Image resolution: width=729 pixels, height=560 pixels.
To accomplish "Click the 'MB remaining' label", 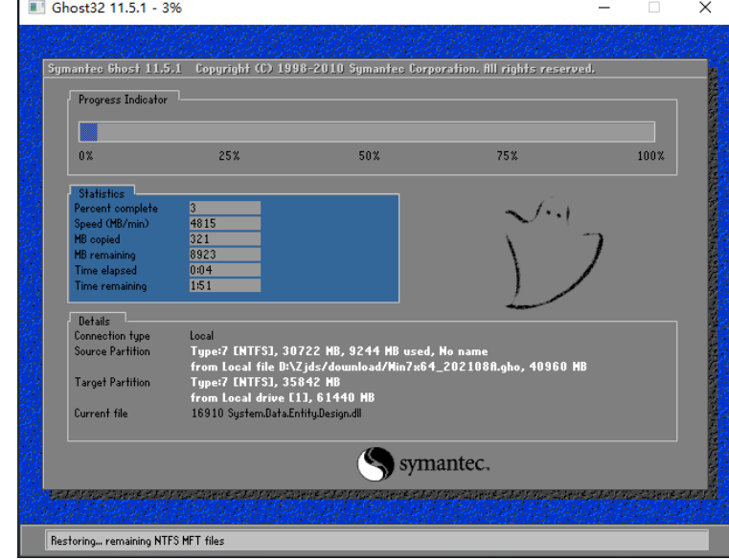I will coord(105,255).
